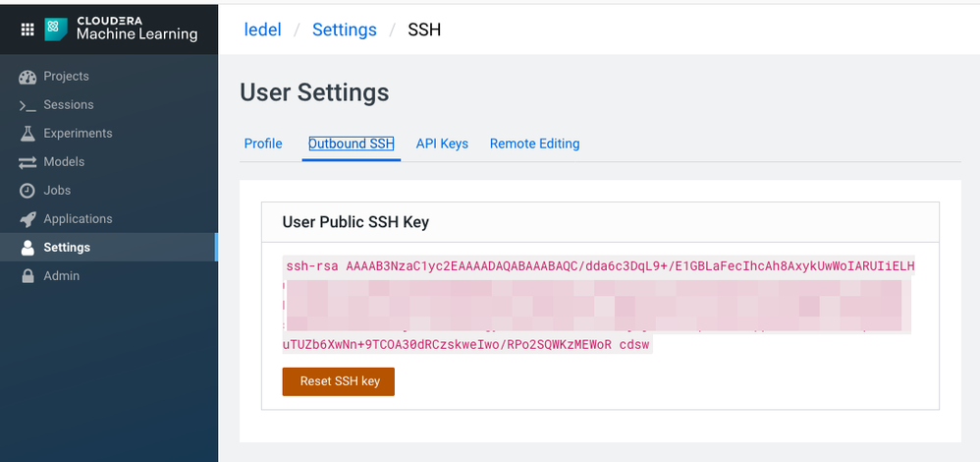Click the Sessions terminal prompt icon
The height and width of the screenshot is (462, 980).
pyautogui.click(x=27, y=105)
